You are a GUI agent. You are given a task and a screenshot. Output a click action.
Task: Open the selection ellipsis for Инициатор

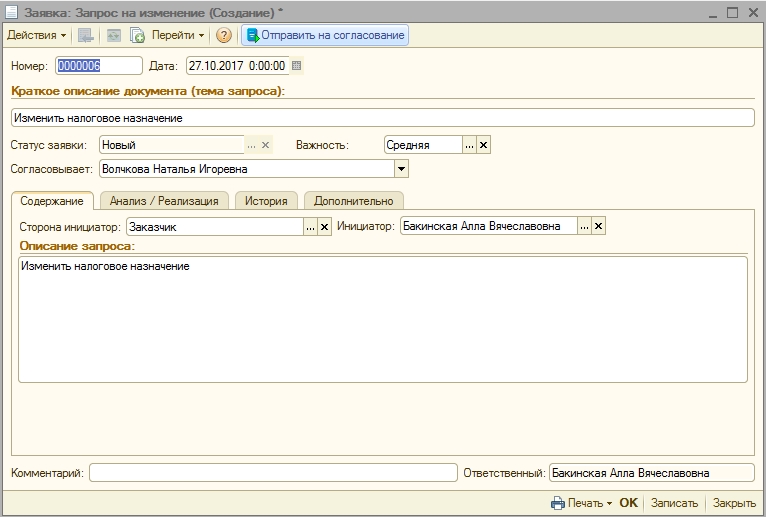[584, 227]
